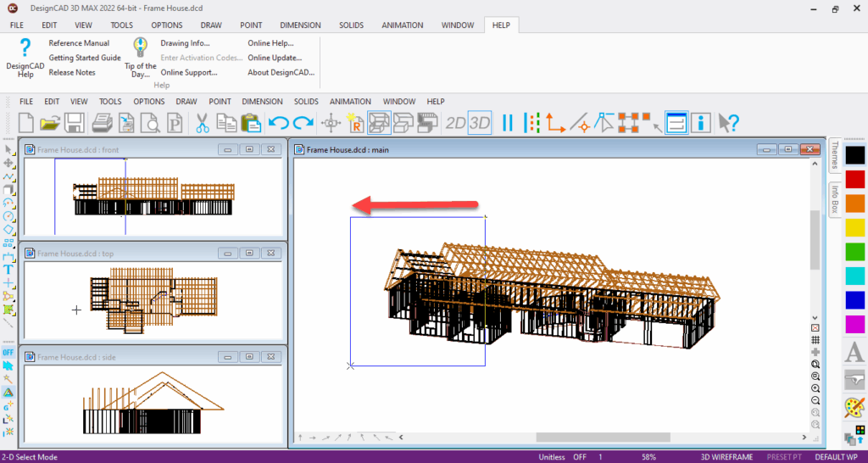Click the Copy icon
The width and height of the screenshot is (868, 463).
tap(227, 122)
